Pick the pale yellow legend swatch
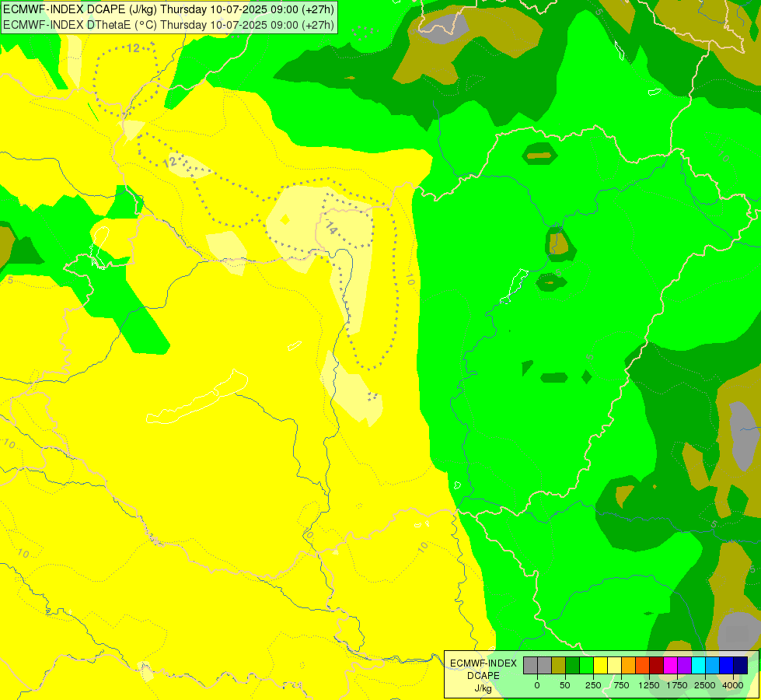 click(614, 665)
